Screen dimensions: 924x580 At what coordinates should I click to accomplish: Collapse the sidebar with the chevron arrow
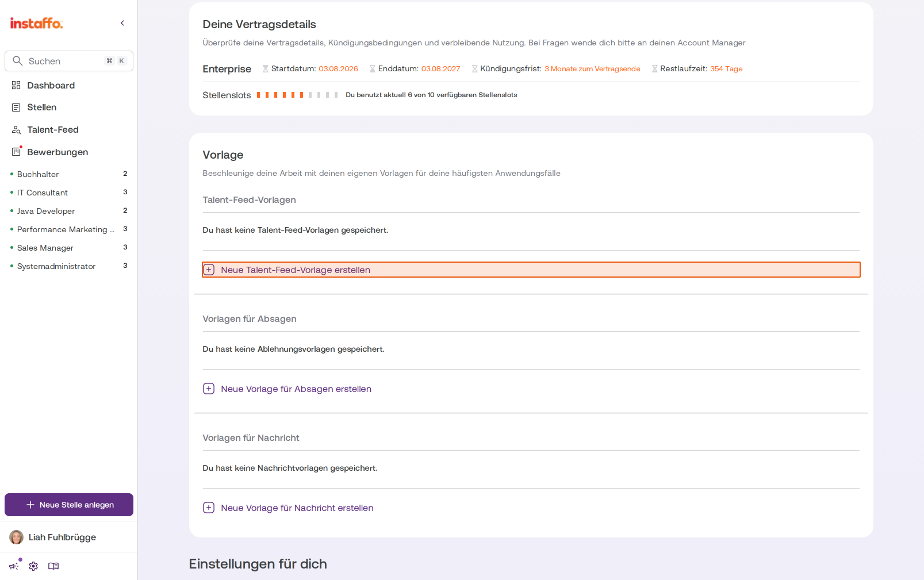(122, 23)
